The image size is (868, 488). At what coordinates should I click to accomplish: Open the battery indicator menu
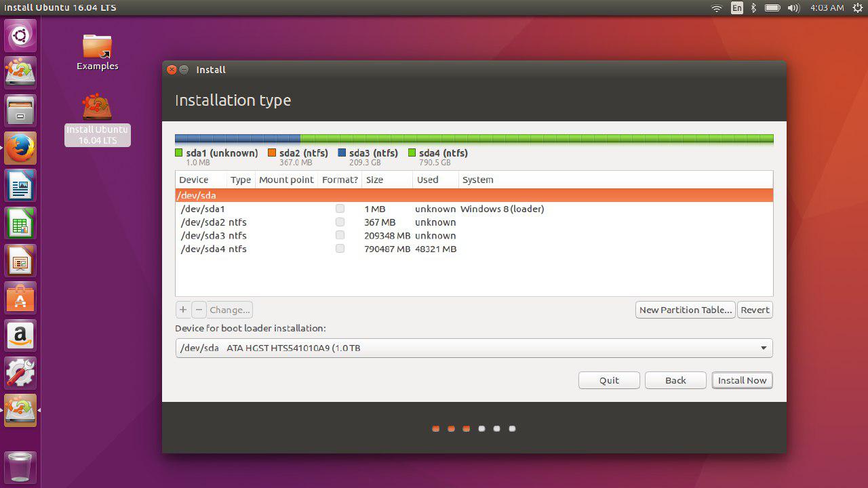[772, 7]
